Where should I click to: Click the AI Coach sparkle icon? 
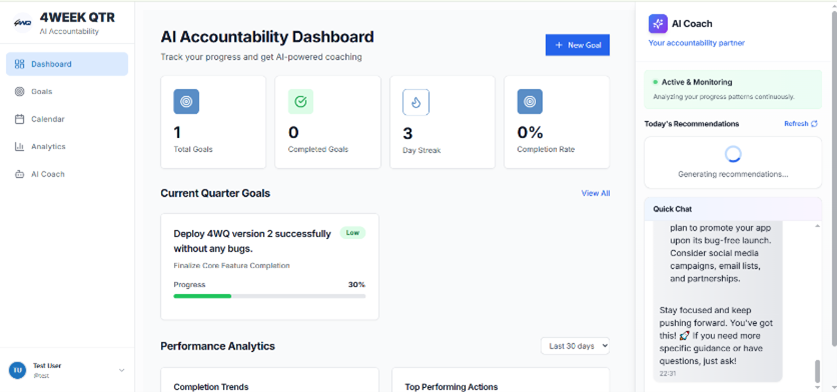658,23
